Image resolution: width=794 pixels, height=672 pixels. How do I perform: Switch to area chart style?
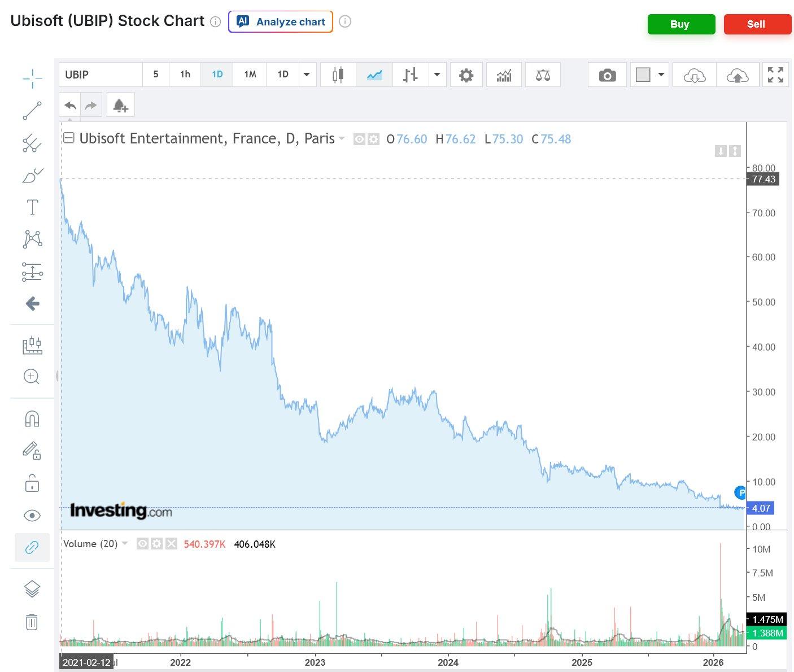tap(374, 75)
